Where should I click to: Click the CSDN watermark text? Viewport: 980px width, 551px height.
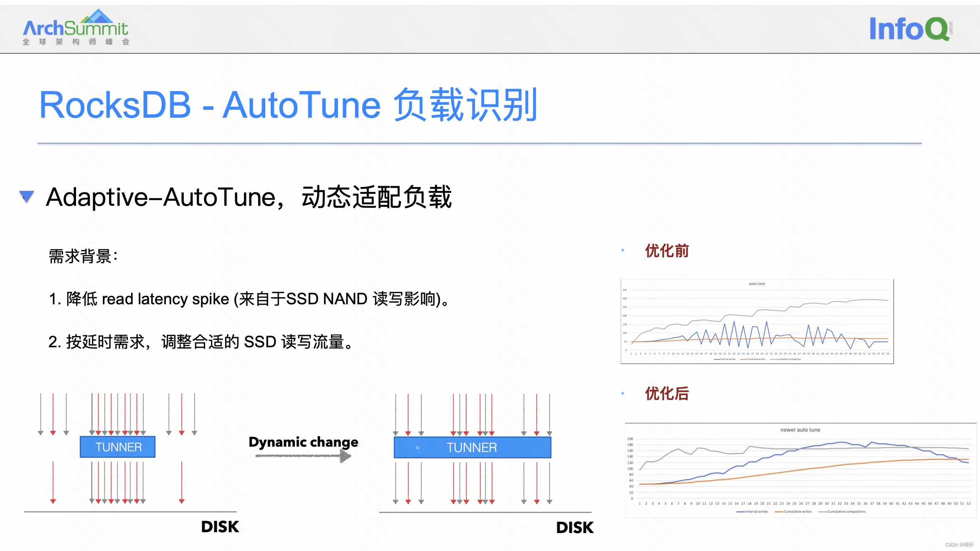point(959,545)
